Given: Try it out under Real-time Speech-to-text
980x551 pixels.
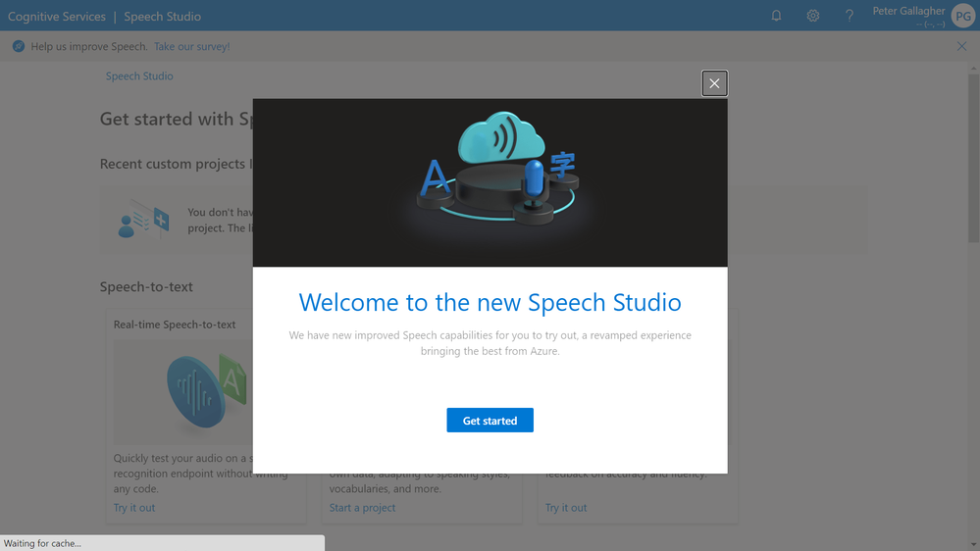Looking at the screenshot, I should pos(134,508).
